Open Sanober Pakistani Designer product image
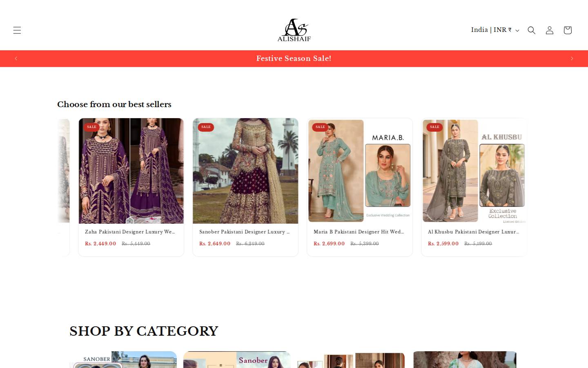Screen dimensions: 588x368 pyautogui.click(x=245, y=171)
